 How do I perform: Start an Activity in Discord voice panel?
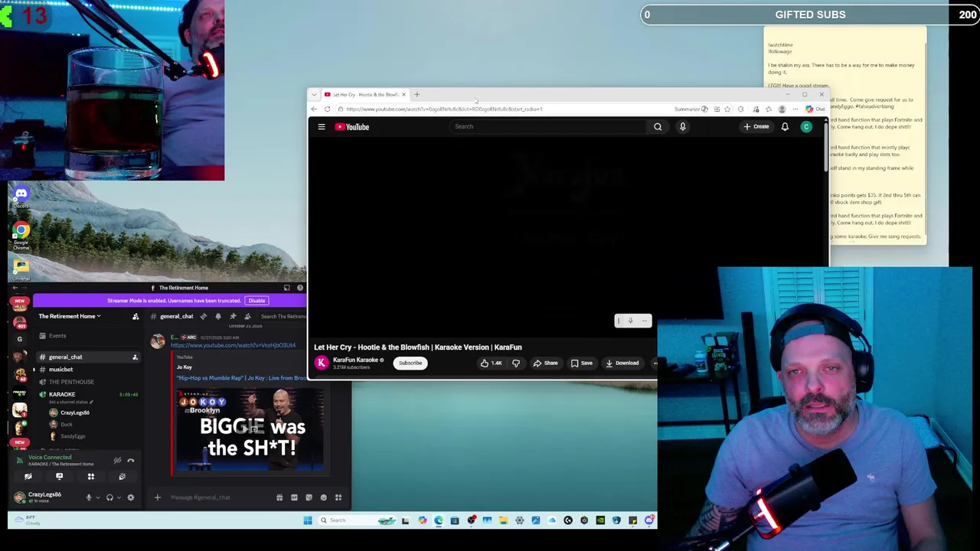coord(90,477)
